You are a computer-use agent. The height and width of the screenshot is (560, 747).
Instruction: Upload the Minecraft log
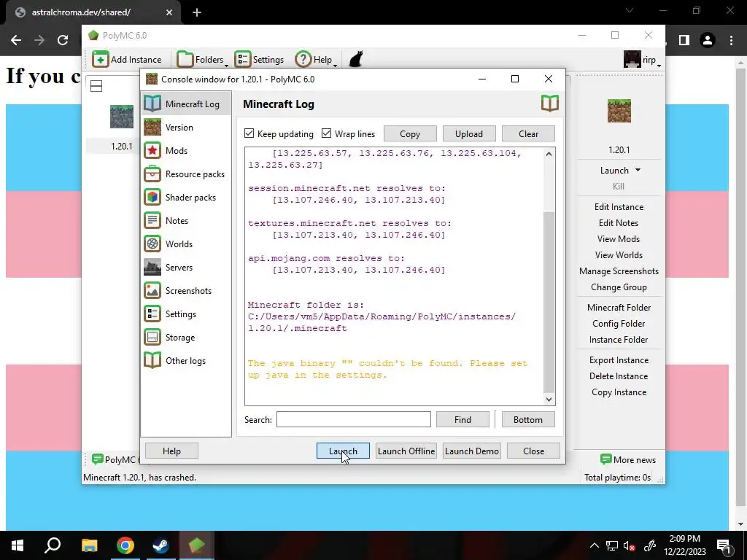tap(469, 134)
